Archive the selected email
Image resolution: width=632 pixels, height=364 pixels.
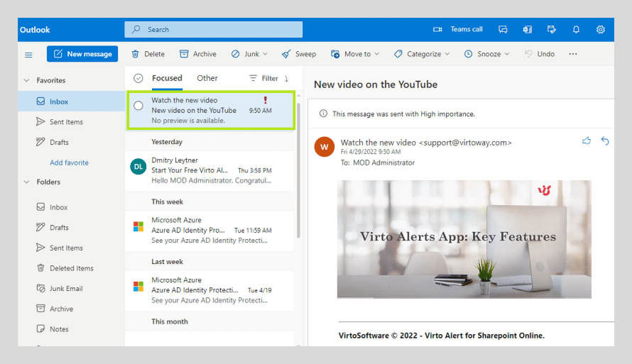coord(198,54)
